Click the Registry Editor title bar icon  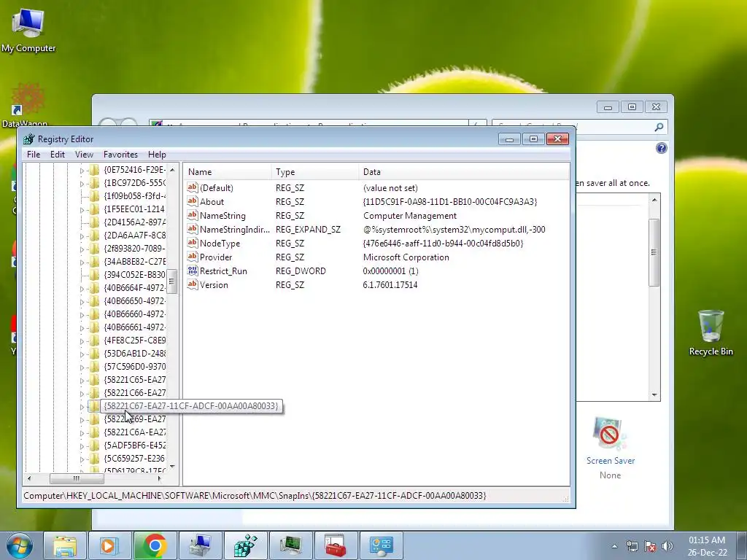coord(29,139)
